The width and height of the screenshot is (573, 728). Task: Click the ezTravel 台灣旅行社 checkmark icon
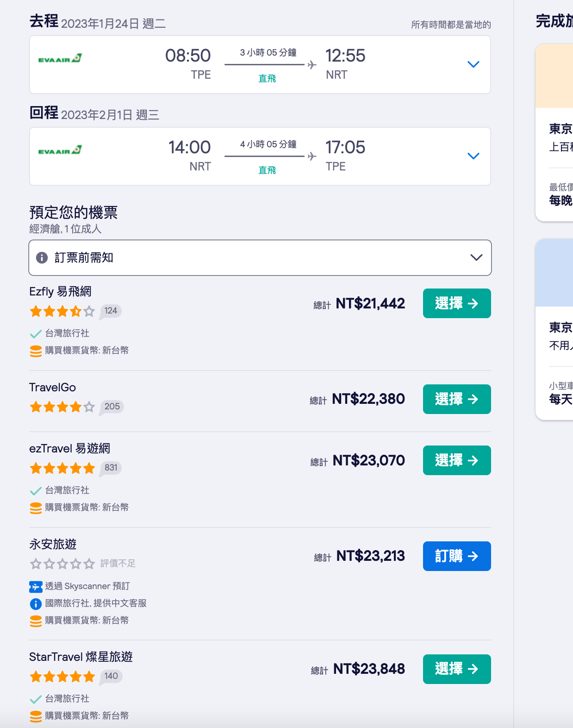36,491
